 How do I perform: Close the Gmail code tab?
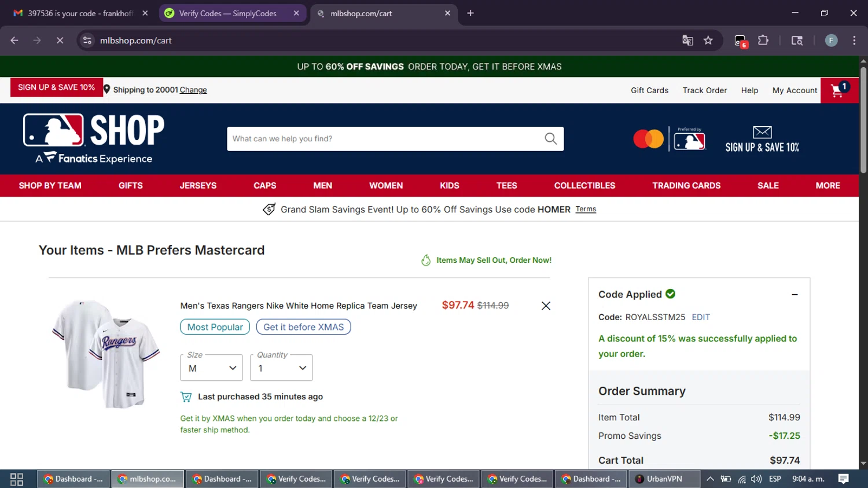coord(145,13)
